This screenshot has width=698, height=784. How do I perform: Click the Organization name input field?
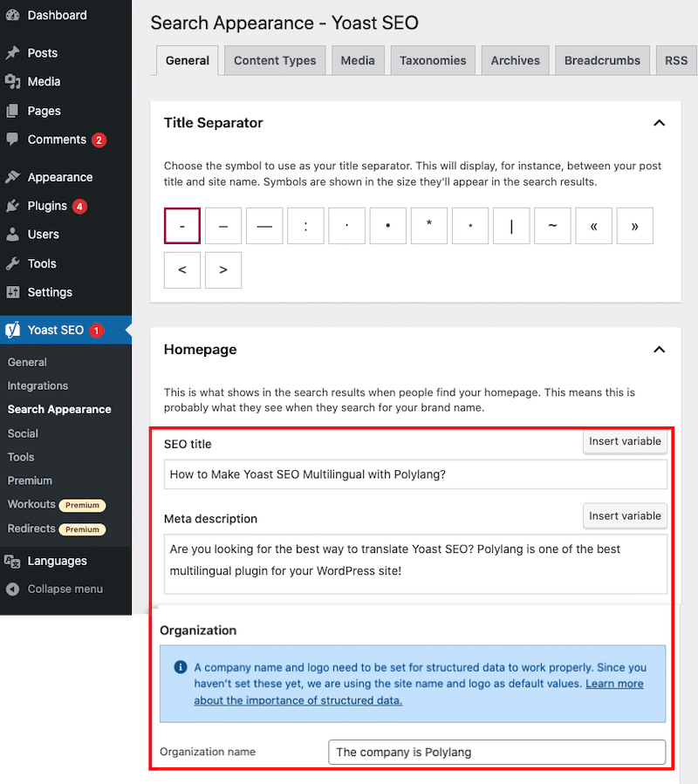(496, 752)
